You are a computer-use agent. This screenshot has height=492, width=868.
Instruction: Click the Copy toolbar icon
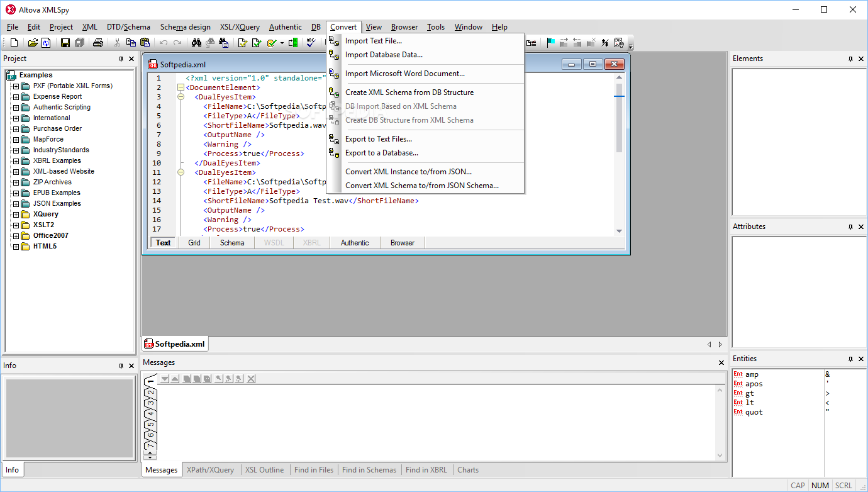coord(131,43)
